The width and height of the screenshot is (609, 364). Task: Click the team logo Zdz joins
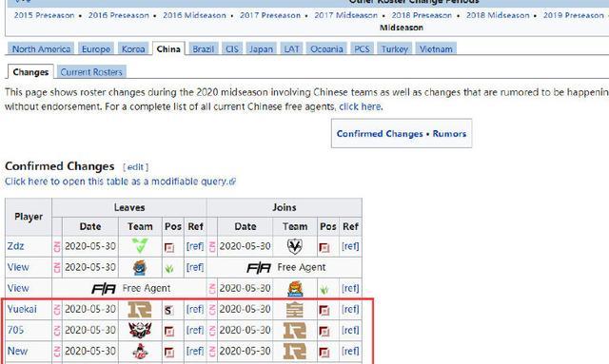(295, 246)
